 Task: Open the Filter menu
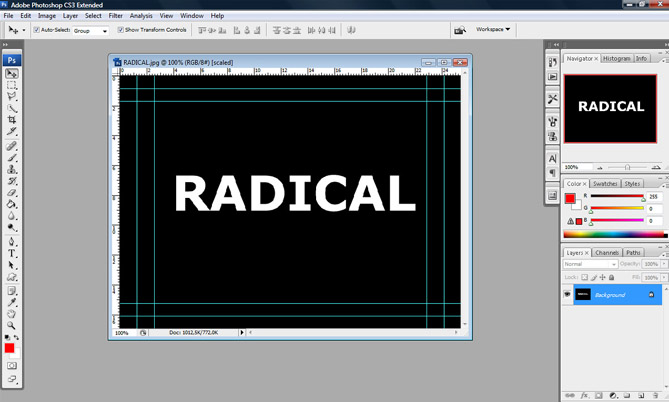[116, 16]
